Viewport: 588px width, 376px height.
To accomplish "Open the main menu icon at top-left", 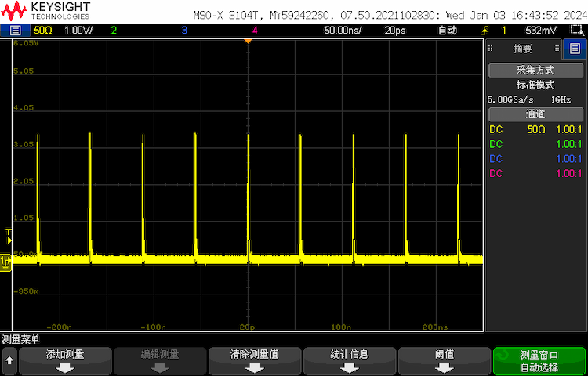I will click(x=15, y=31).
